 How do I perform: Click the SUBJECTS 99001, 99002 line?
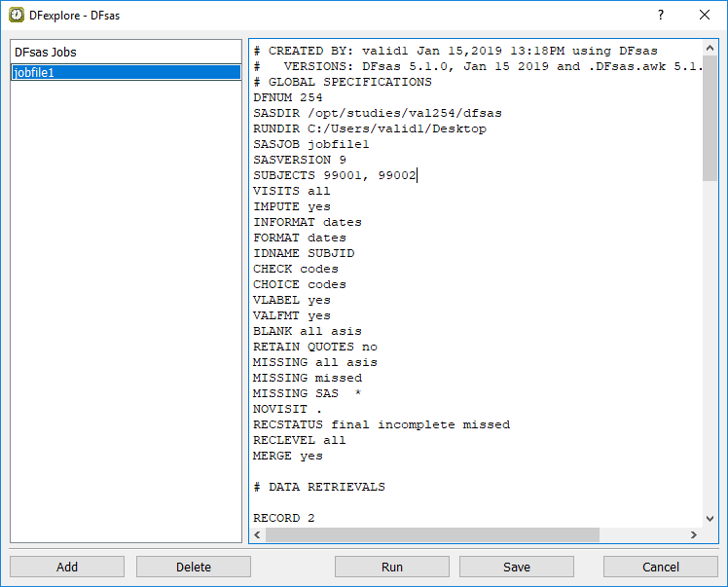pos(334,175)
